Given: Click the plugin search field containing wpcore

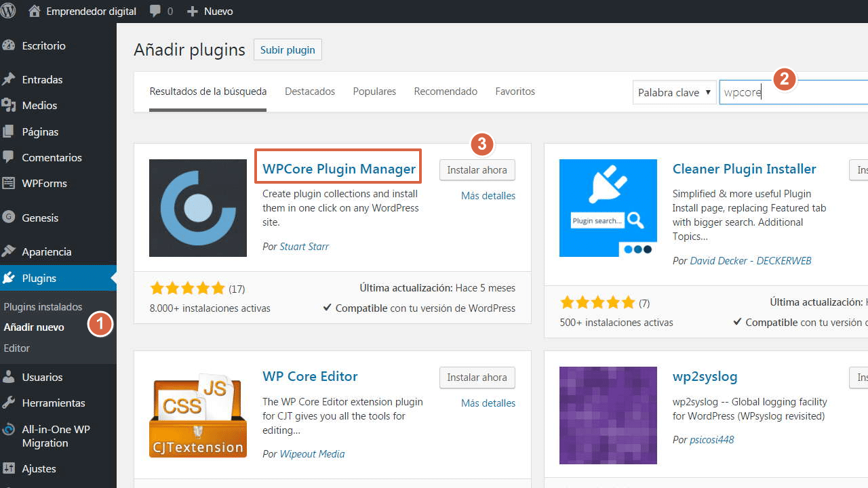Looking at the screenshot, I should tap(793, 92).
